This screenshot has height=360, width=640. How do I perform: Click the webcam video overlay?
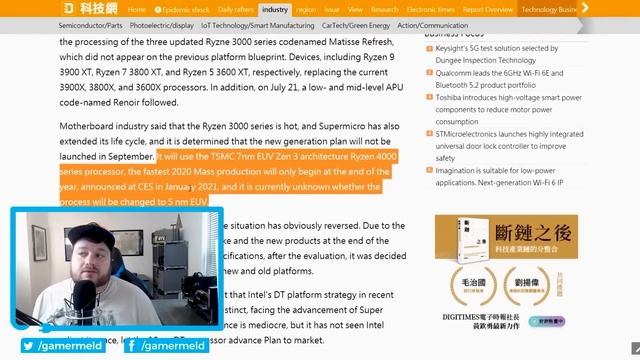[x=117, y=268]
